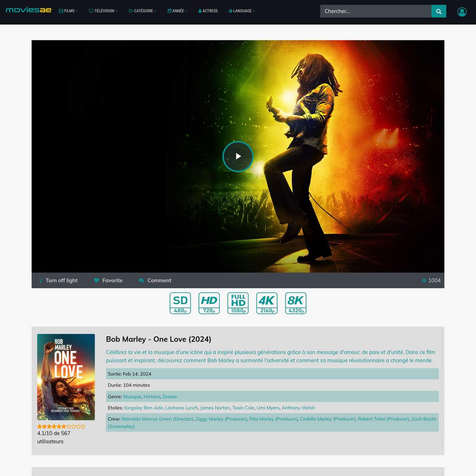The height and width of the screenshot is (476, 476).
Task: Click the One Love poster thumbnail
Action: tap(66, 377)
